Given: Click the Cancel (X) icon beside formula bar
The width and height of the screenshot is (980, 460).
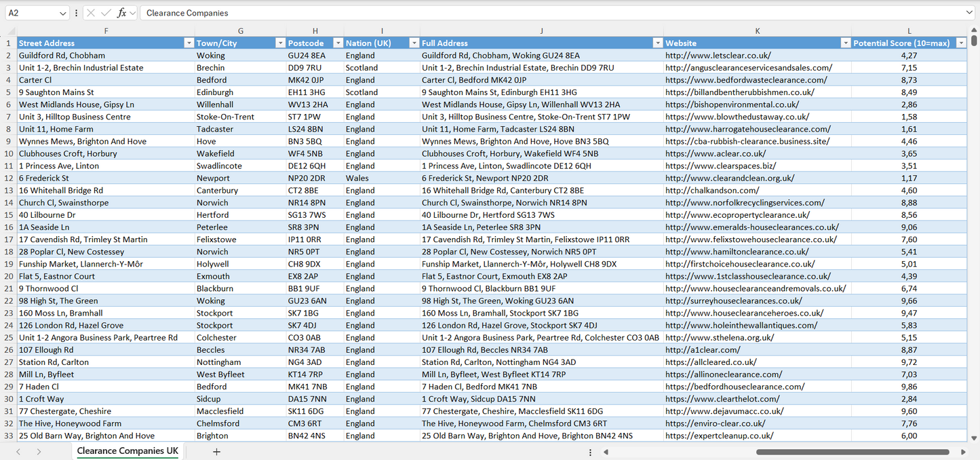Looking at the screenshot, I should point(91,13).
